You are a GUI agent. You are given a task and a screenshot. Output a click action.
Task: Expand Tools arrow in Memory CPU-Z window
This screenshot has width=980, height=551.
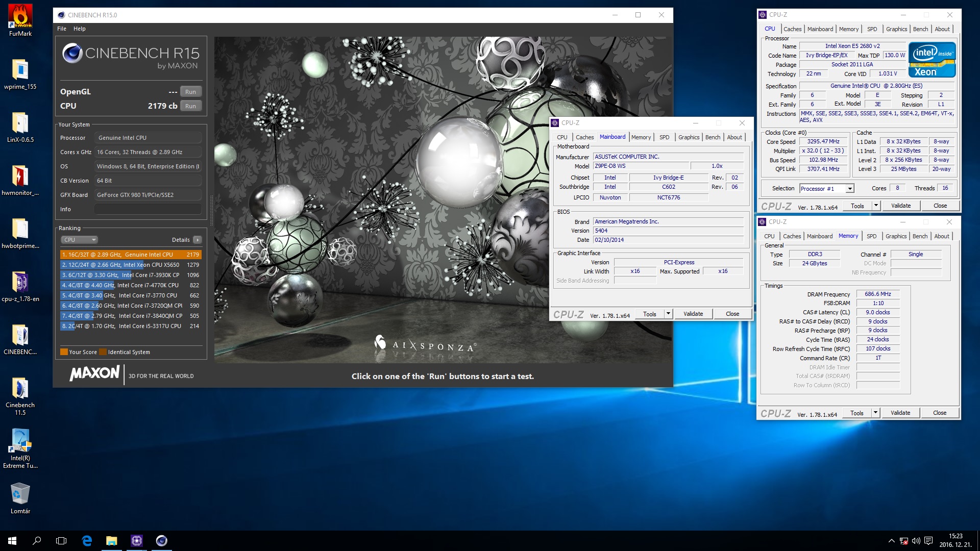point(876,413)
